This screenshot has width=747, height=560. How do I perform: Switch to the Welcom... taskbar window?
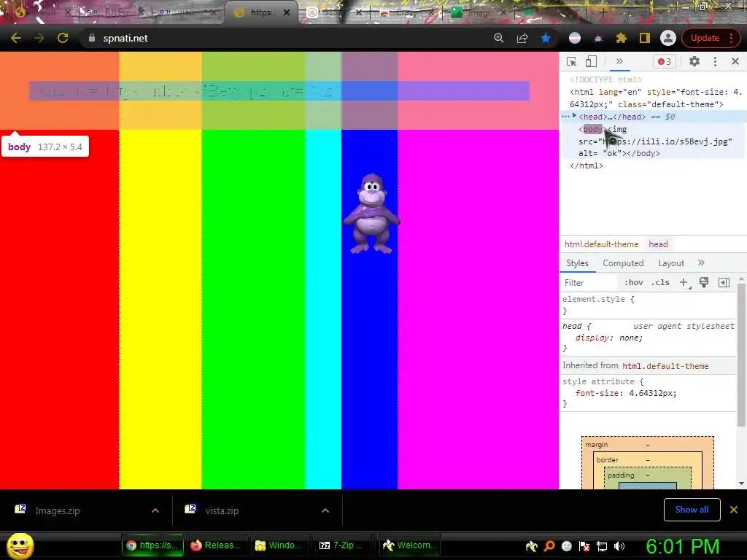click(x=410, y=545)
